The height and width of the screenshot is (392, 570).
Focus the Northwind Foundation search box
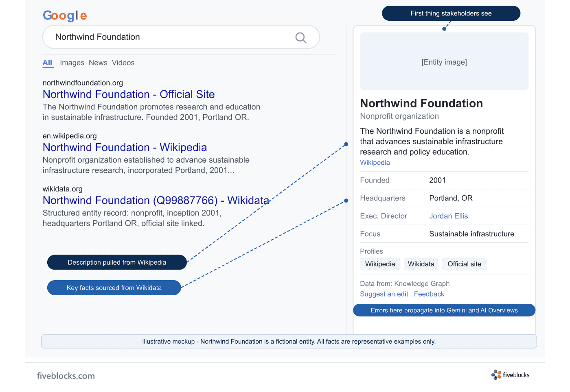click(181, 37)
